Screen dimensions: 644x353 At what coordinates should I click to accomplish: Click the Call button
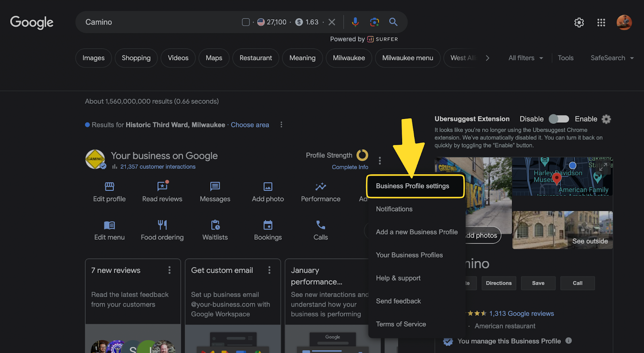click(578, 283)
